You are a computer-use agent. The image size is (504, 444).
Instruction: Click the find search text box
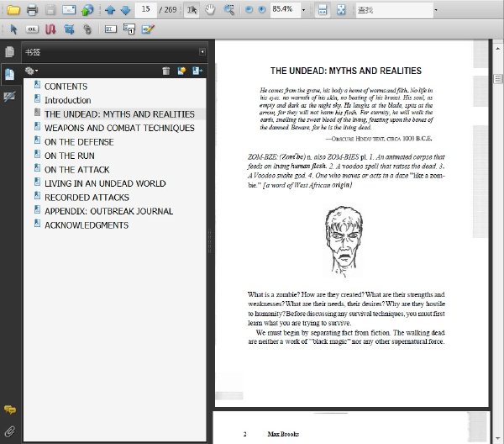tap(395, 9)
